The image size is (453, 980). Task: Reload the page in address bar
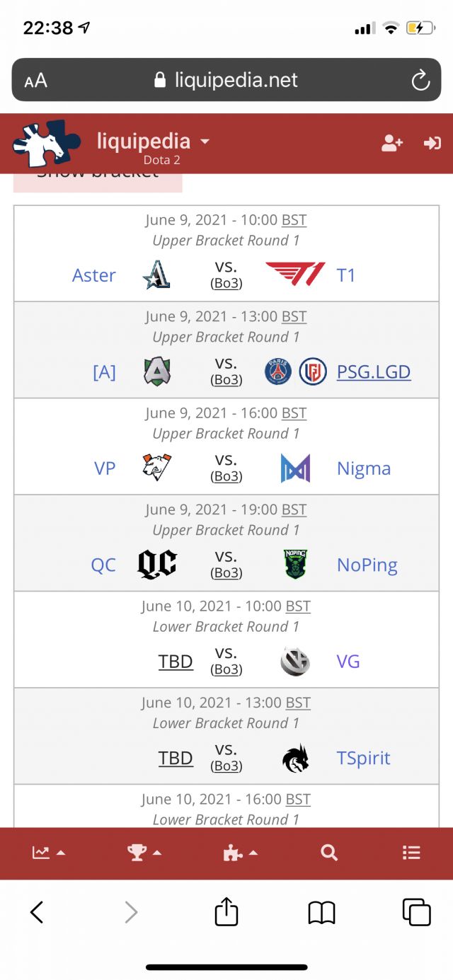coord(420,80)
